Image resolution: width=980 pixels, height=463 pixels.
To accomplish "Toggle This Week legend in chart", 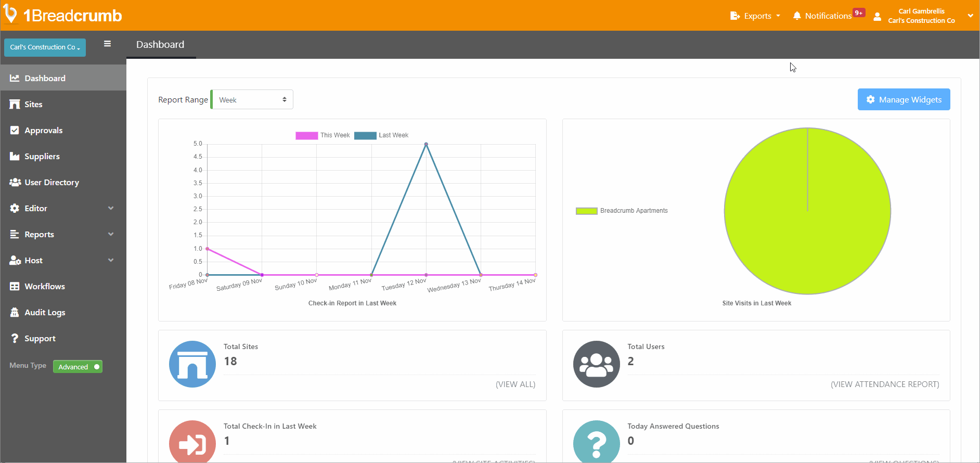I will [323, 135].
